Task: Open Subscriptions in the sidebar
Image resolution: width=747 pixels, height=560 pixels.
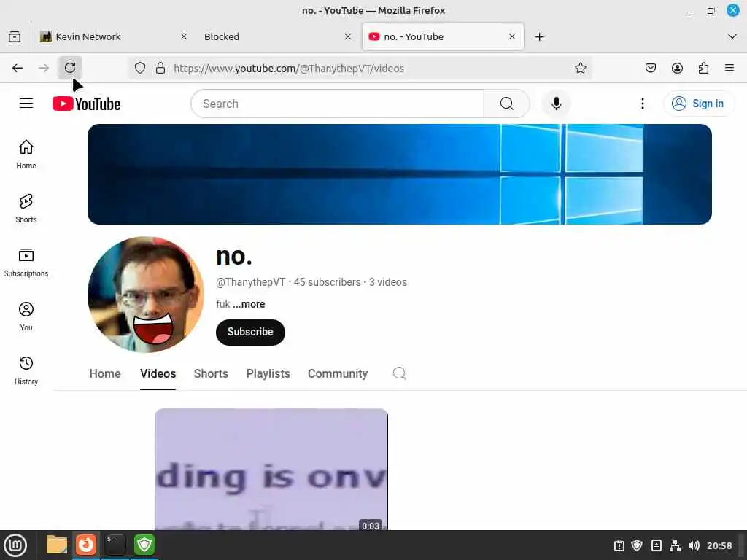Action: [x=26, y=262]
